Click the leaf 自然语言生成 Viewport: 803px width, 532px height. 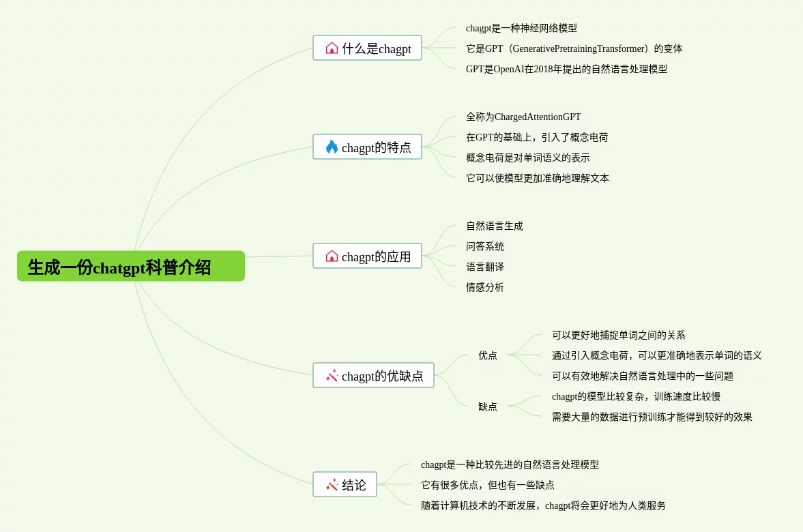click(x=494, y=226)
